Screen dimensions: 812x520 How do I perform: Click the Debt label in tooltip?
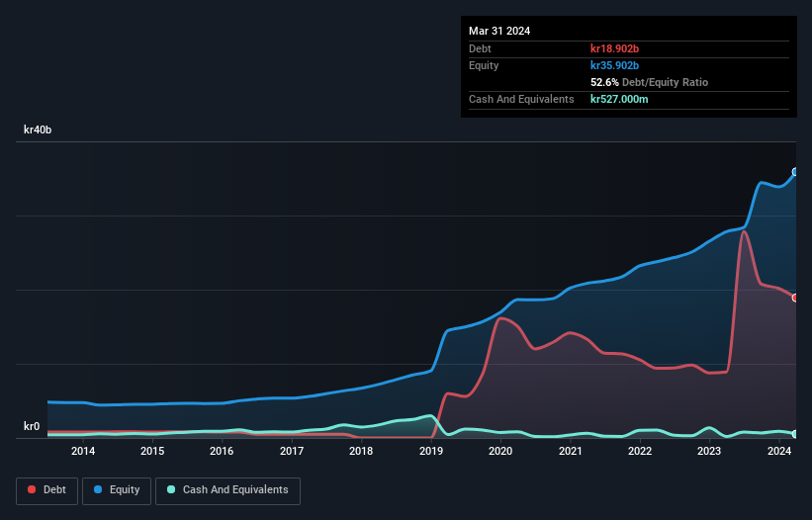480,48
